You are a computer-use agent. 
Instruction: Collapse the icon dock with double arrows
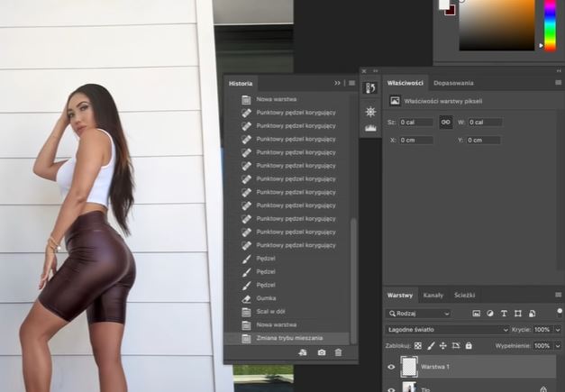tap(376, 71)
